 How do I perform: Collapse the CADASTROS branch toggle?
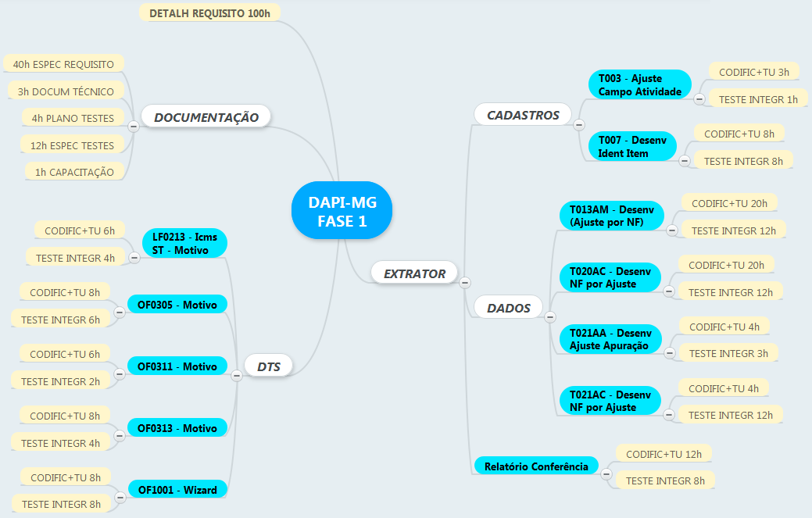click(x=579, y=125)
